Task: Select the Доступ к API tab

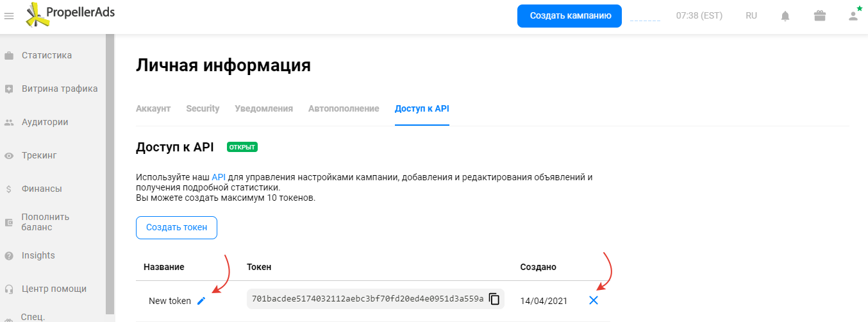Action: (x=422, y=108)
